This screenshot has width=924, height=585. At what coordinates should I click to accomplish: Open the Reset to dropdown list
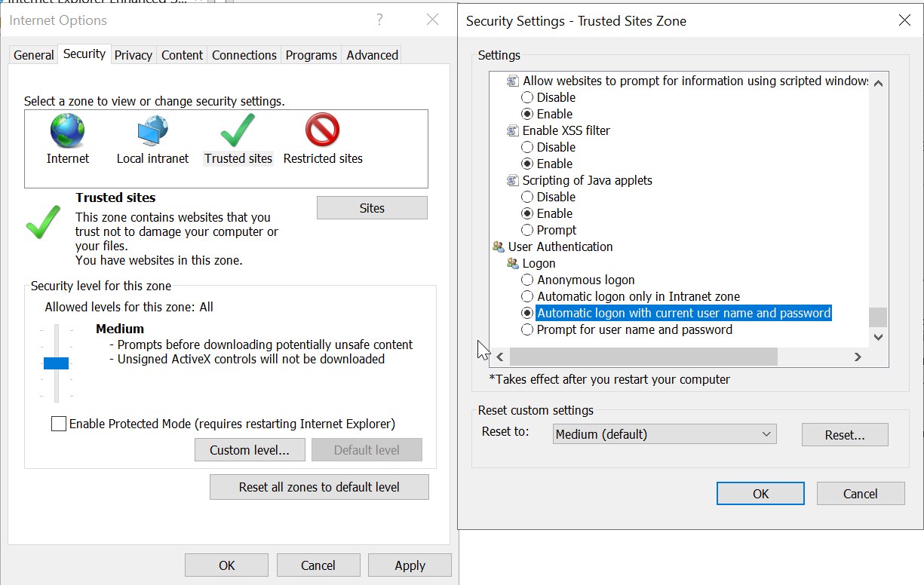(x=664, y=434)
